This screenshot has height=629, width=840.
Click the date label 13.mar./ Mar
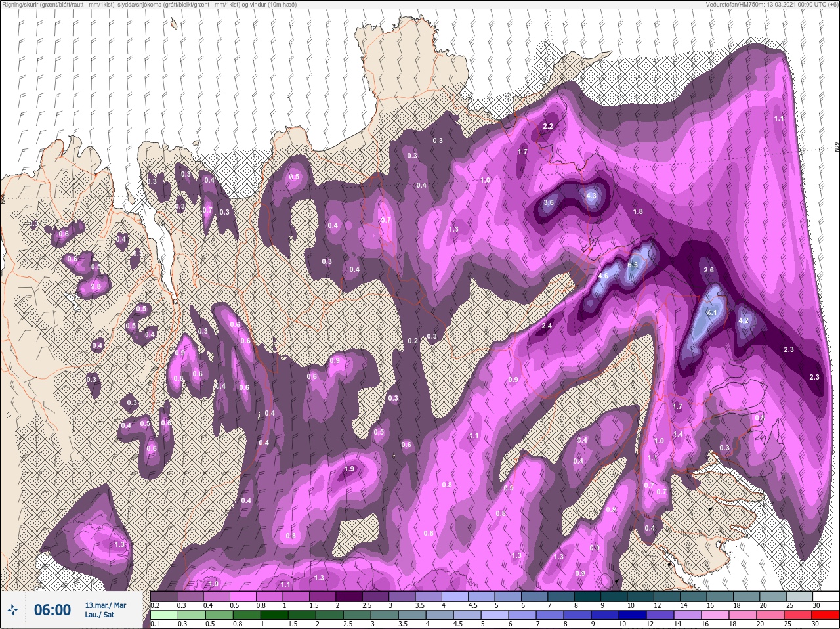click(106, 605)
